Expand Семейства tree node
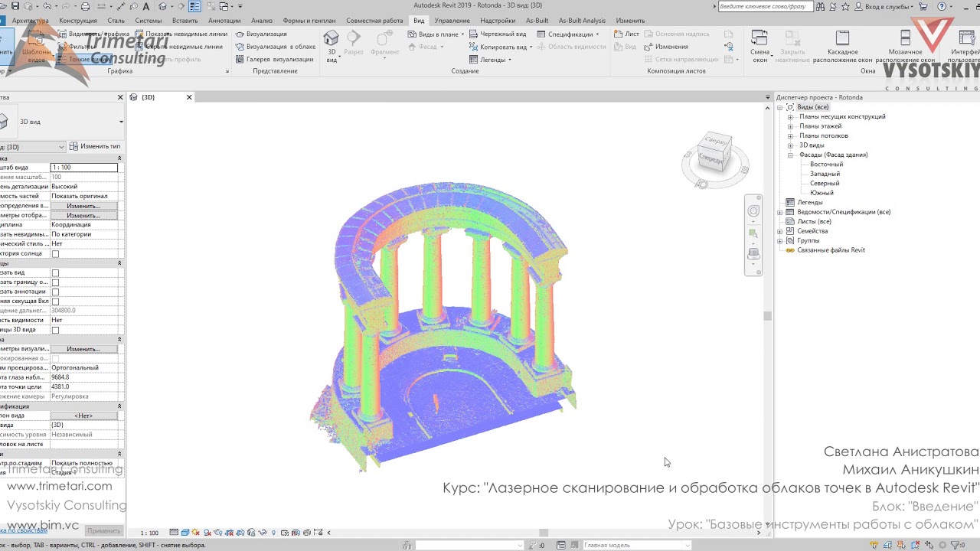The image size is (980, 551). click(780, 231)
